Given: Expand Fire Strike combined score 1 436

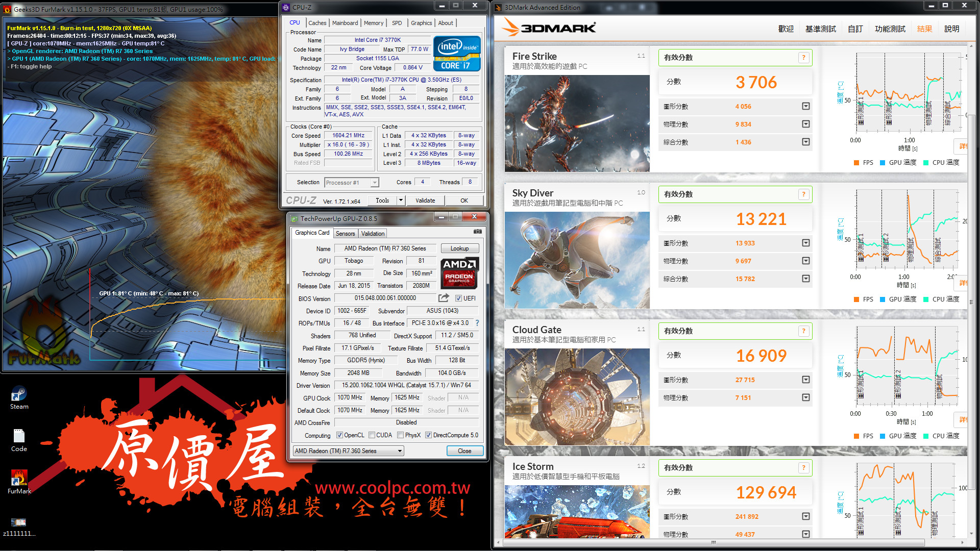Looking at the screenshot, I should tap(806, 142).
